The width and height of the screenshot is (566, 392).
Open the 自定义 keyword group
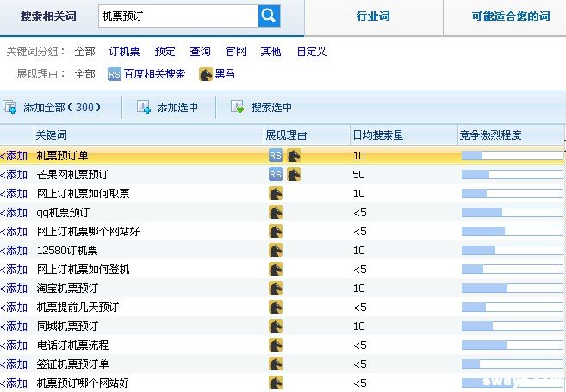312,52
